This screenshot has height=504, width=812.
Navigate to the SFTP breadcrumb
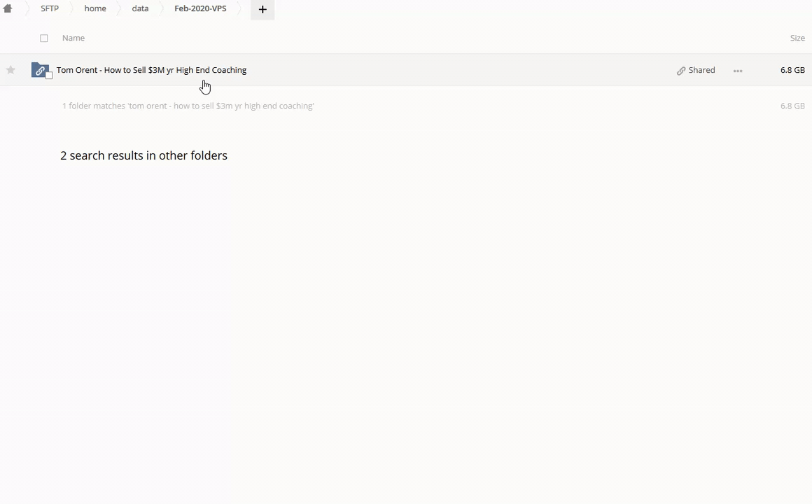50,8
